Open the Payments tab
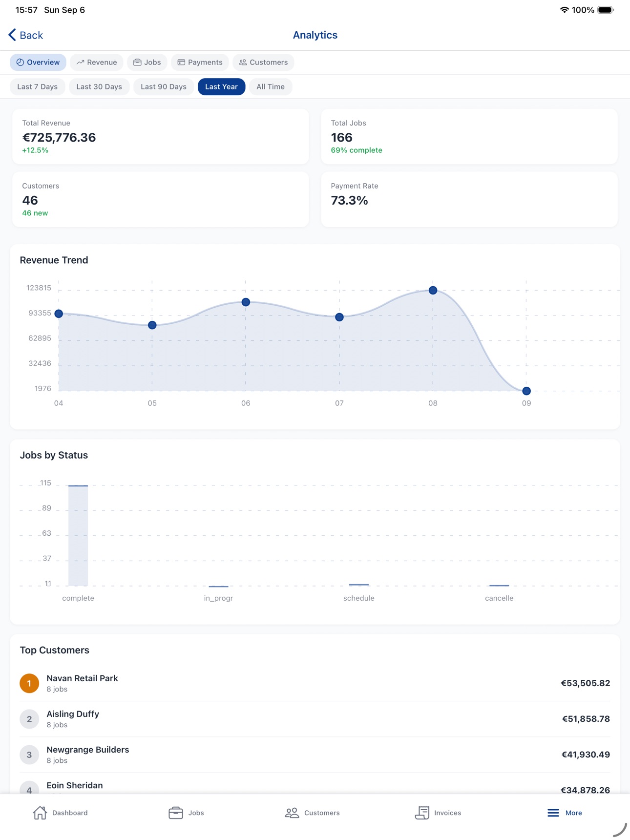This screenshot has height=840, width=630. point(200,62)
